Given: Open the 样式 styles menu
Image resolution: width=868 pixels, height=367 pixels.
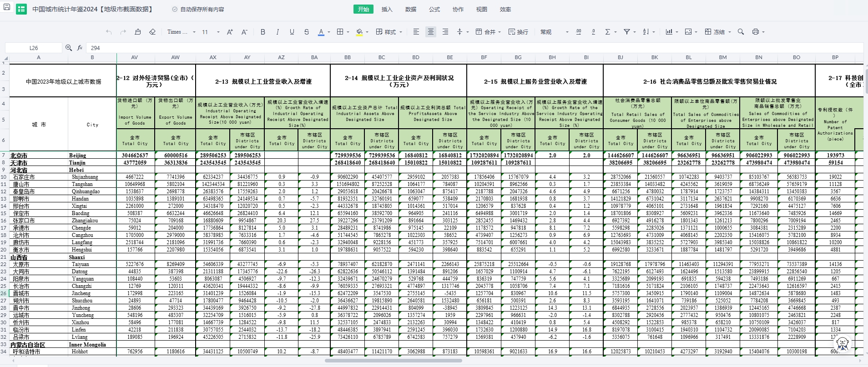Looking at the screenshot, I should coord(389,32).
